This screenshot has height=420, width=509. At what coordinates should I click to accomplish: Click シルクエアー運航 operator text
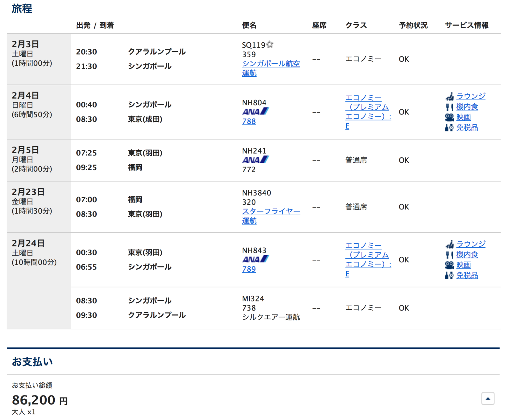click(271, 317)
